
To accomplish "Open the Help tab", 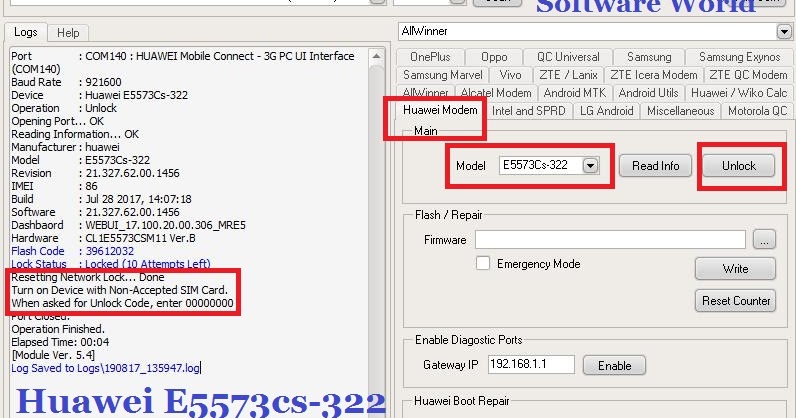I will click(x=68, y=33).
